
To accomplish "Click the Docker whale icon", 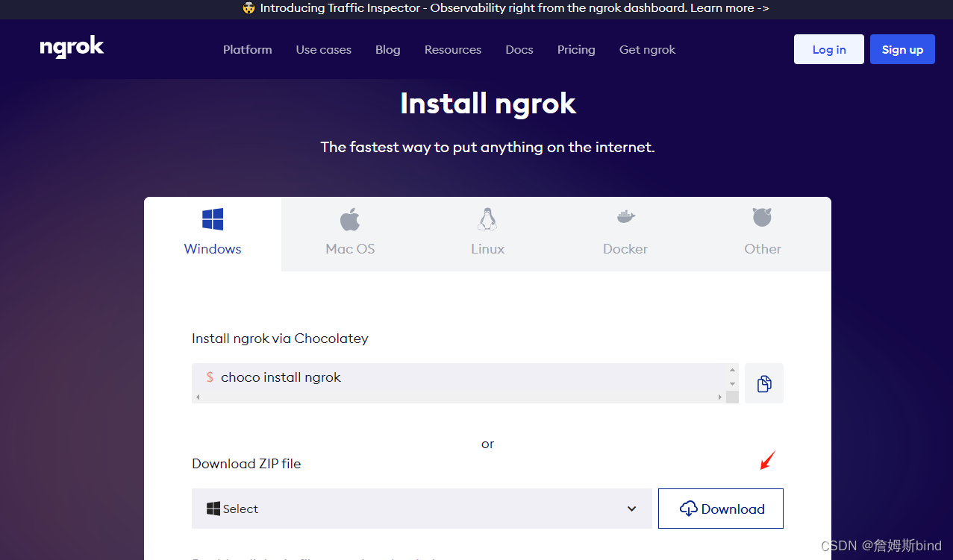I will 625,217.
